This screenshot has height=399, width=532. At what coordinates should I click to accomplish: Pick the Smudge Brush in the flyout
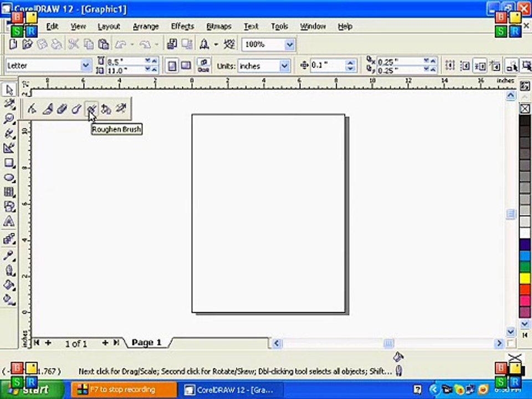(76, 109)
